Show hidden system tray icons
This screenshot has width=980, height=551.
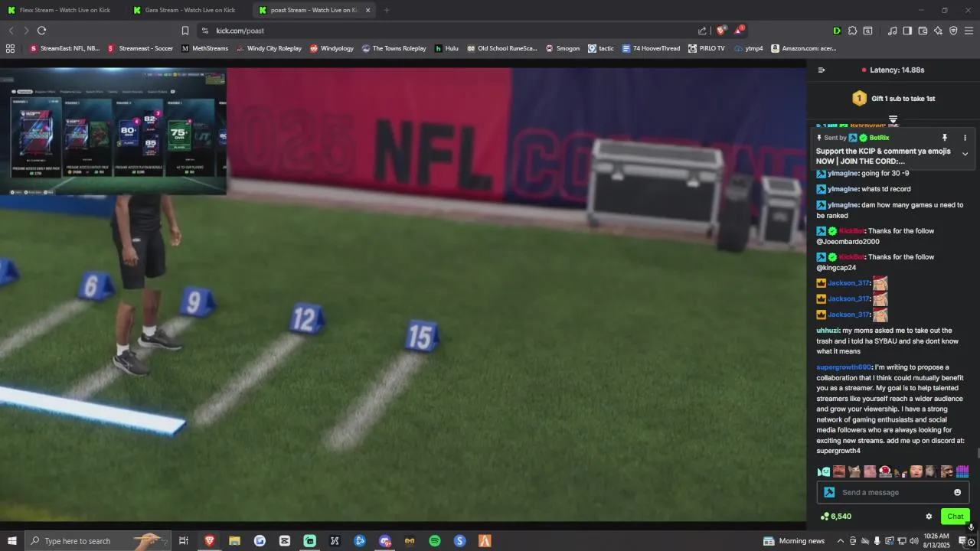[x=840, y=541]
